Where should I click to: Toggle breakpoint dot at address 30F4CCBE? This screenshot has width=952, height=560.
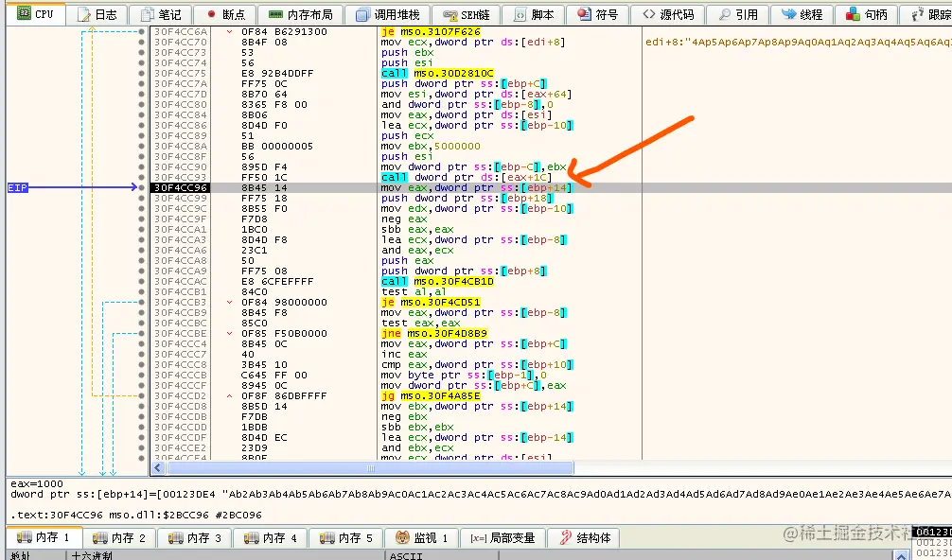[x=141, y=334]
